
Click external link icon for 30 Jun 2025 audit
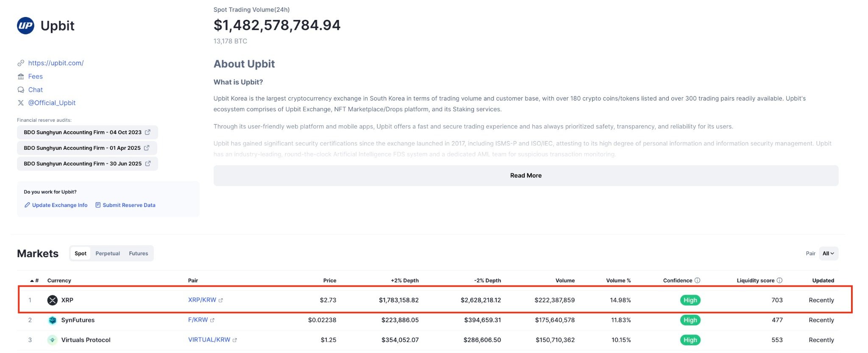point(148,163)
